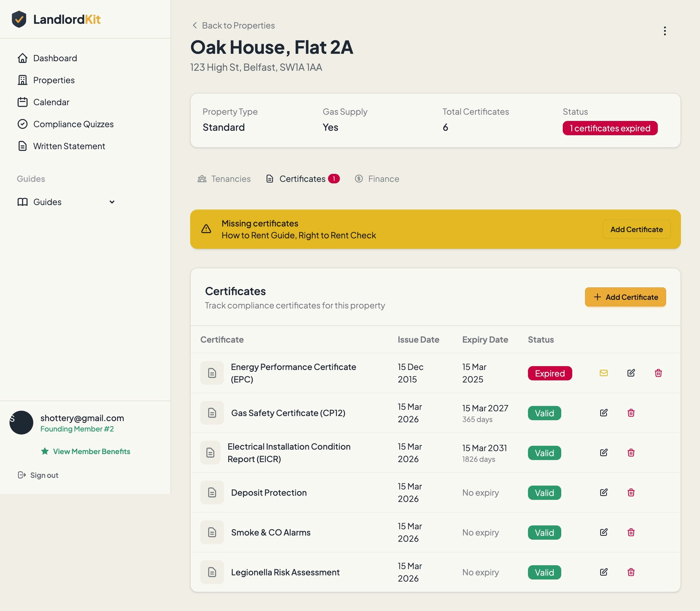Select the Certificates tab
This screenshot has width=700, height=611.
pos(302,179)
